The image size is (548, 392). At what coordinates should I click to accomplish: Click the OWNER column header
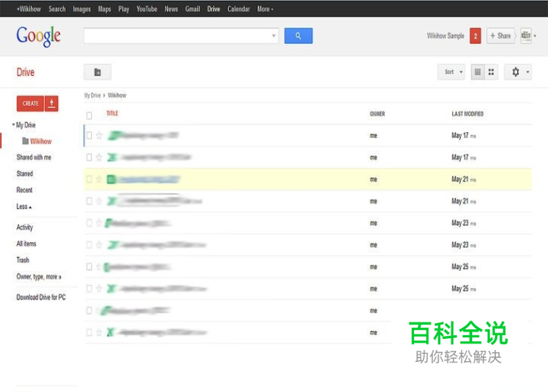[378, 114]
